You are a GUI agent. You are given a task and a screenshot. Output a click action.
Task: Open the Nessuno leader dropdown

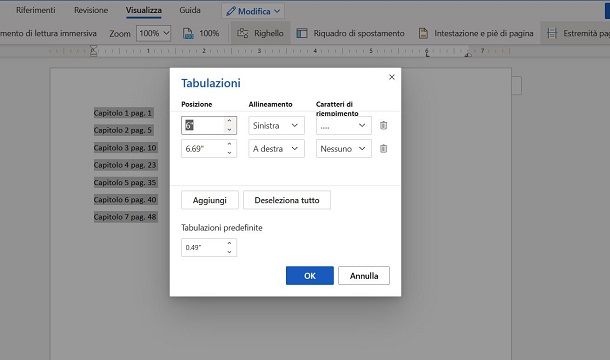tap(344, 149)
